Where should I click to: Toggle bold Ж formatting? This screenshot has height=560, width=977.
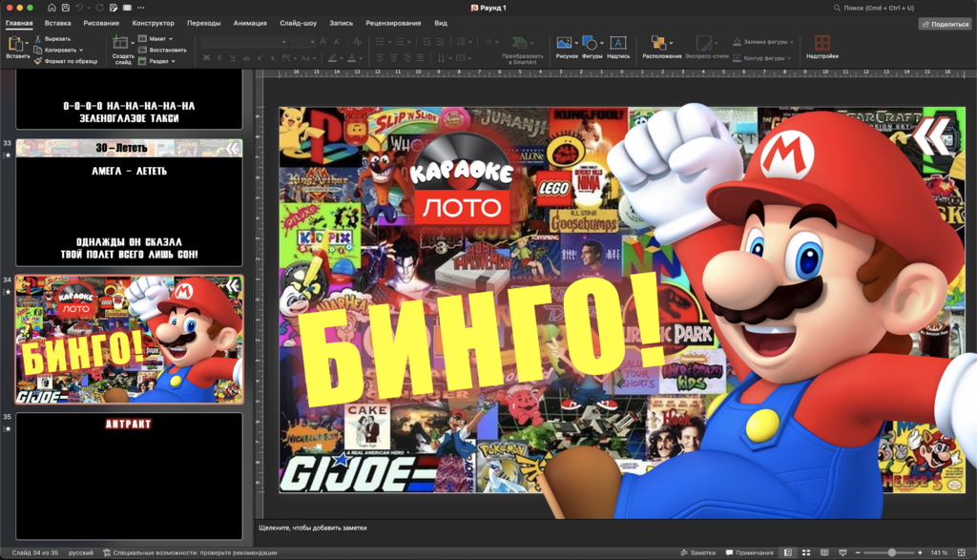coord(206,58)
